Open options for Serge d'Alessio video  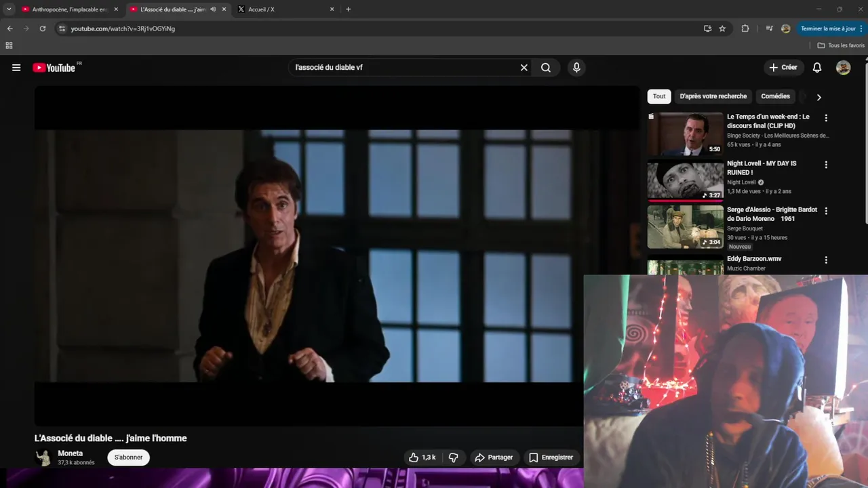point(826,211)
